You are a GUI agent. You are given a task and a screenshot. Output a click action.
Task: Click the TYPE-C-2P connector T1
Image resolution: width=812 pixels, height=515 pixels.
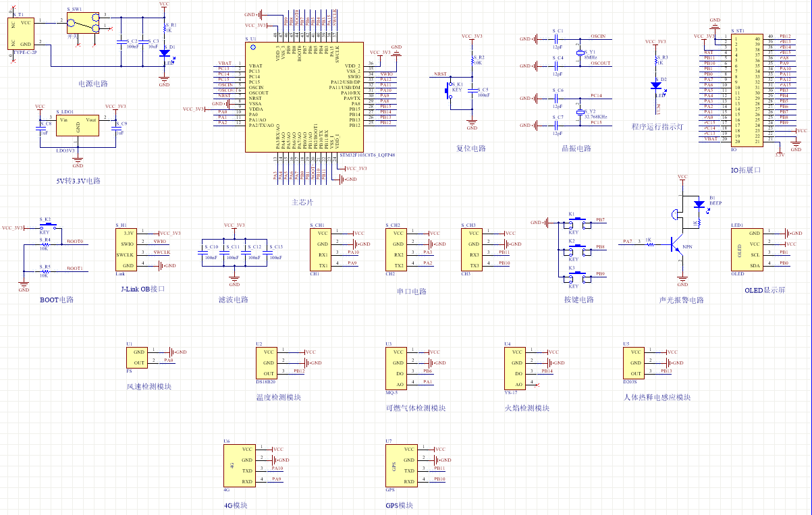click(22, 32)
